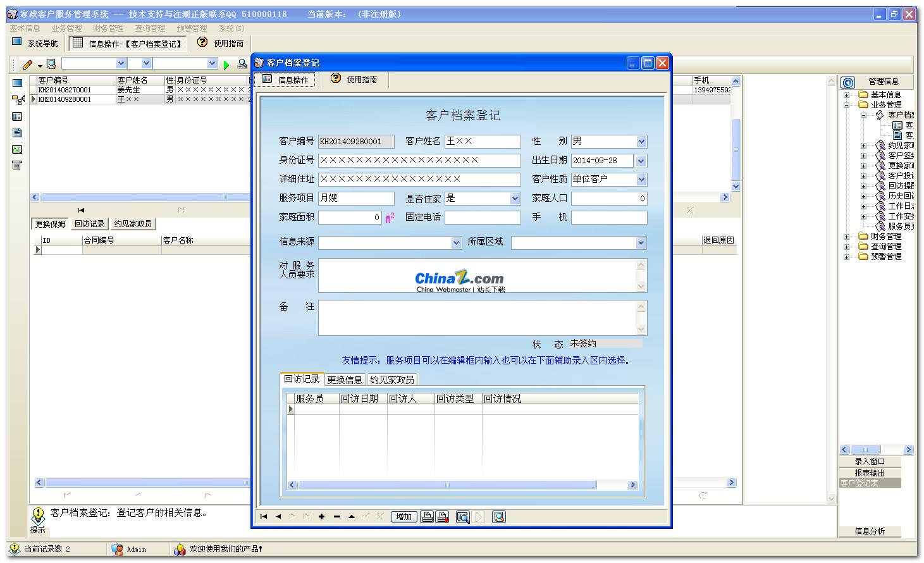Viewport: 924px width, 563px height.
Task: Open the 业务管理 menu
Action: (x=66, y=28)
